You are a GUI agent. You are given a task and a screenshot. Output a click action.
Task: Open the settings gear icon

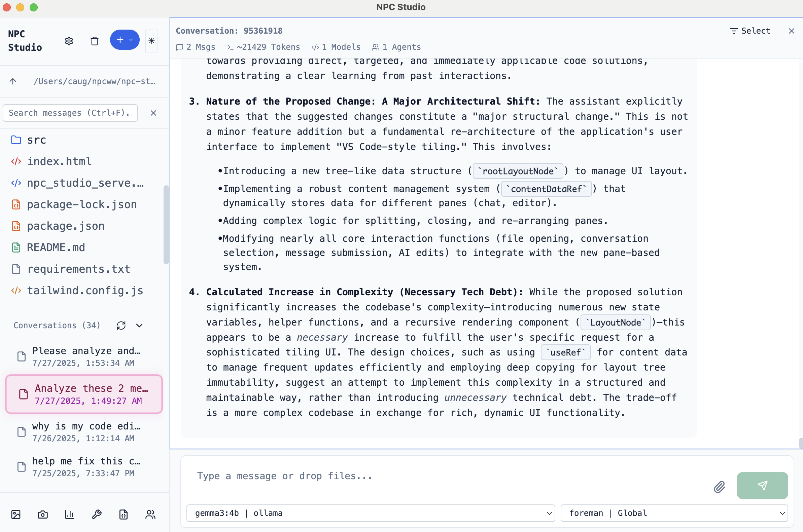pos(69,41)
